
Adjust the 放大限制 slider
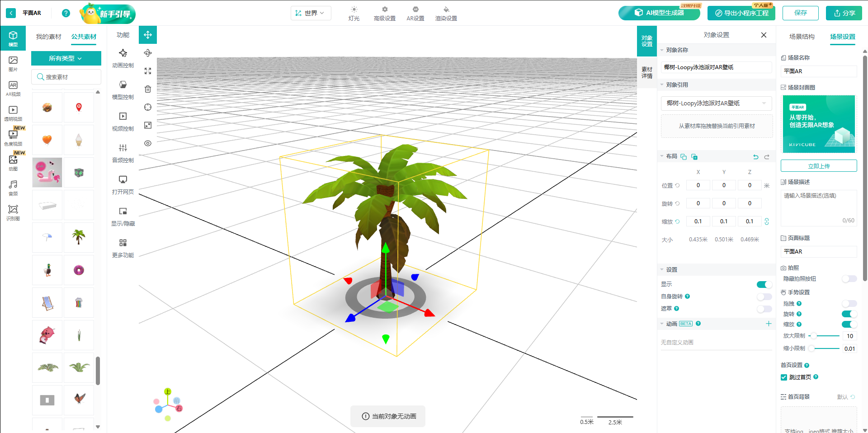[814, 336]
